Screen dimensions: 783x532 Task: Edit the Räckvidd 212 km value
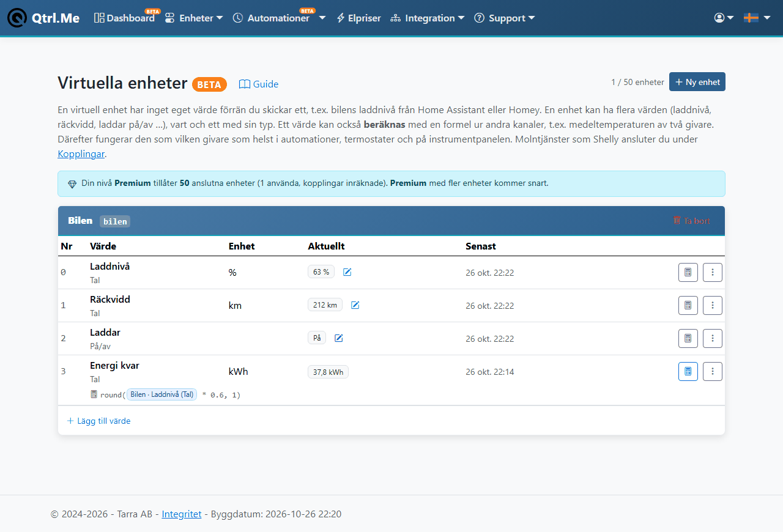click(x=355, y=305)
